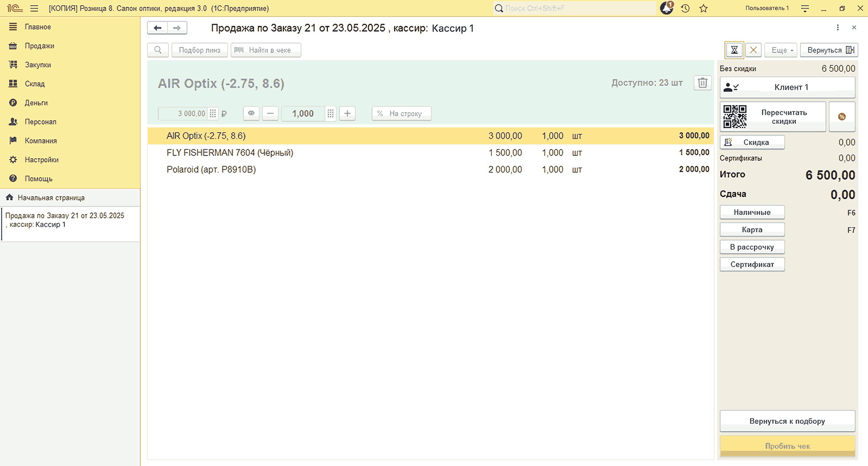The width and height of the screenshot is (868, 466).
Task: Increase quantity with plus button
Action: click(x=347, y=113)
